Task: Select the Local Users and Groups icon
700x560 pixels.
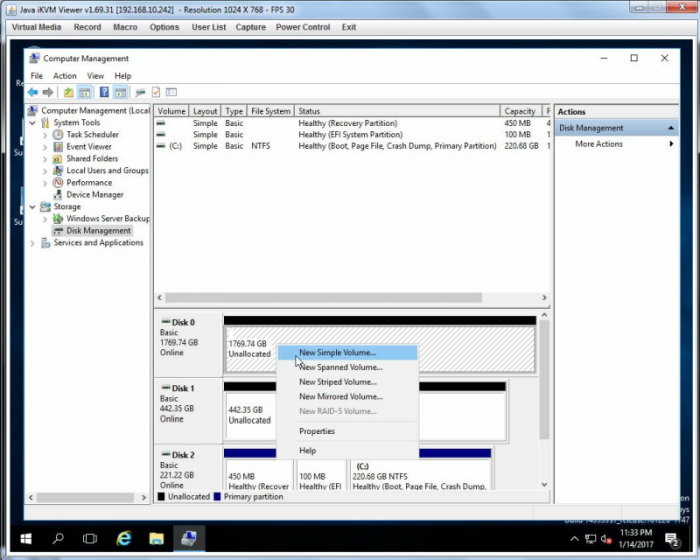Action: [x=58, y=171]
